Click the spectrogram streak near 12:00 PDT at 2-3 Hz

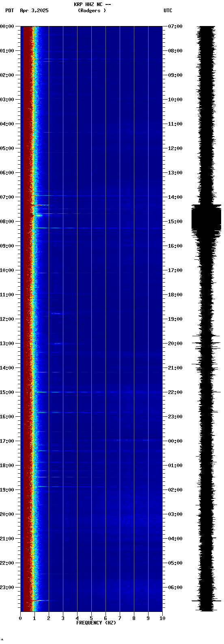56,313
